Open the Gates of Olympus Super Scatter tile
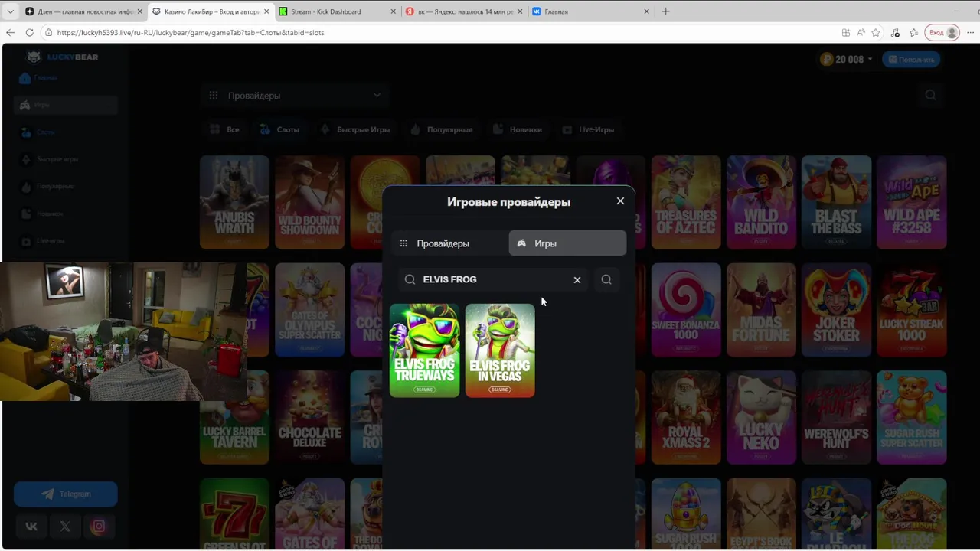The width and height of the screenshot is (980, 551). click(x=309, y=310)
